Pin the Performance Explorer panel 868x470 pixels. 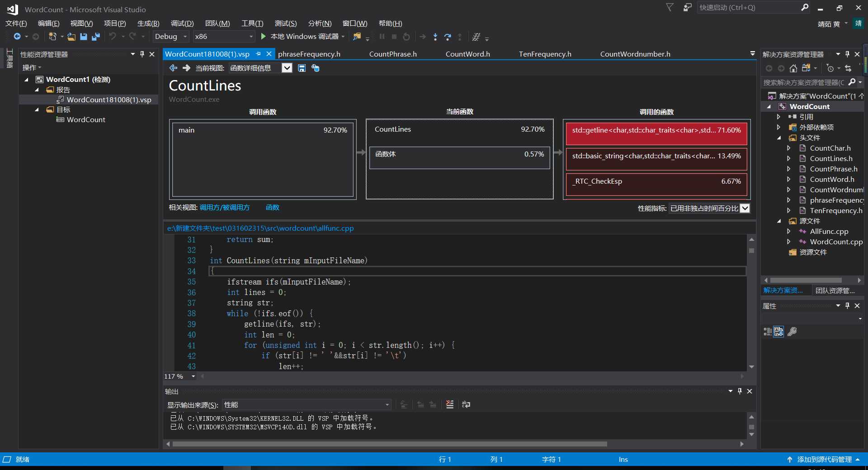click(142, 54)
